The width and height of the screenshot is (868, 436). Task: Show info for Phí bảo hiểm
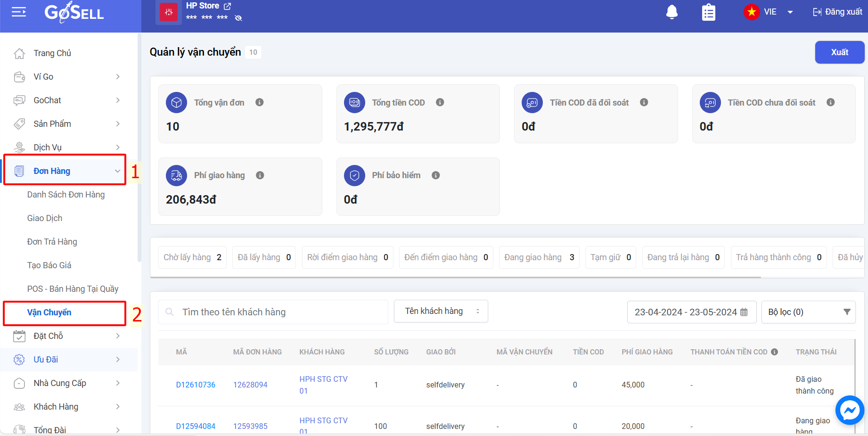[x=436, y=175]
